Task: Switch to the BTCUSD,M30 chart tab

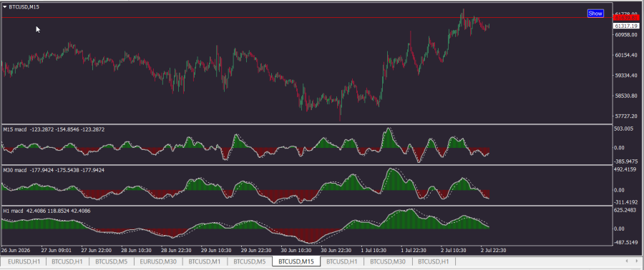Action: coord(388,261)
